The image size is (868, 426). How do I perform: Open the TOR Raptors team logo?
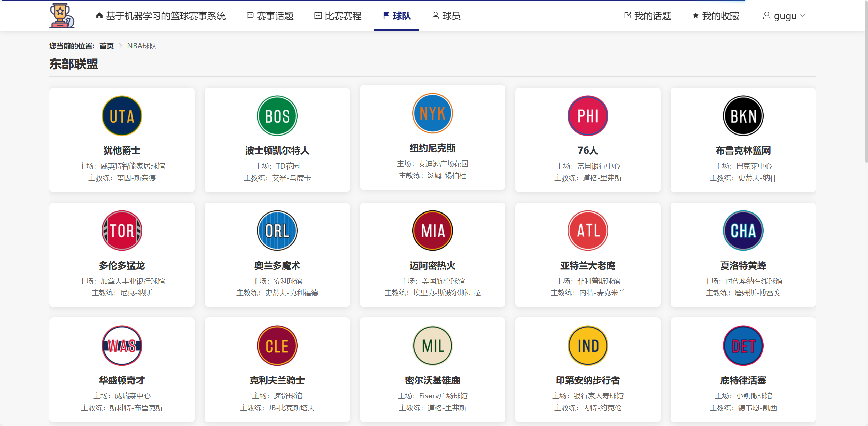(x=122, y=231)
